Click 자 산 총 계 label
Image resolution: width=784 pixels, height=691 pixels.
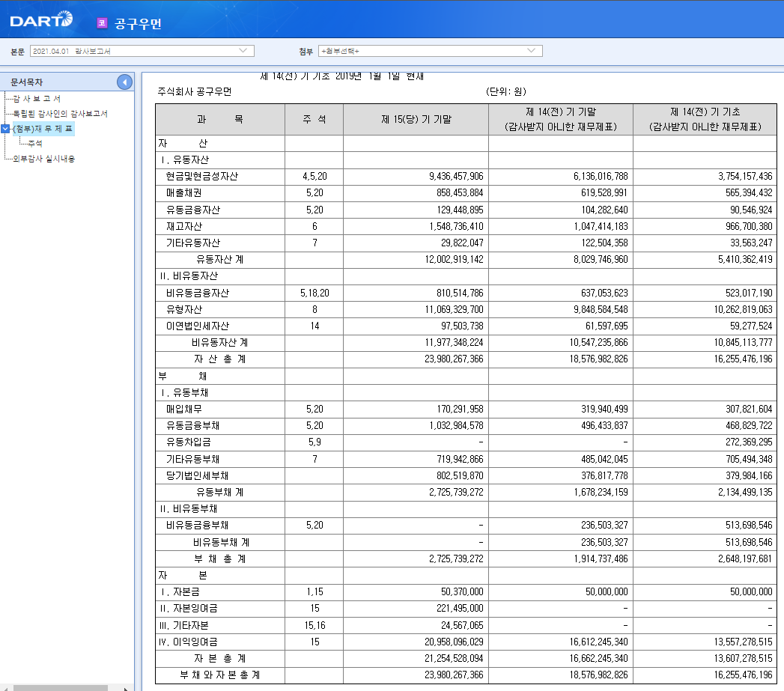click(x=220, y=359)
